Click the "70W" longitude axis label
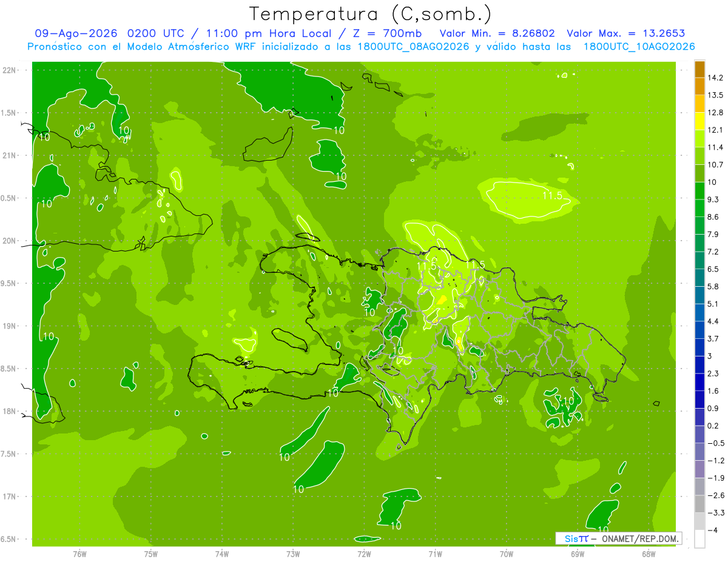728x562 pixels. pos(507,554)
